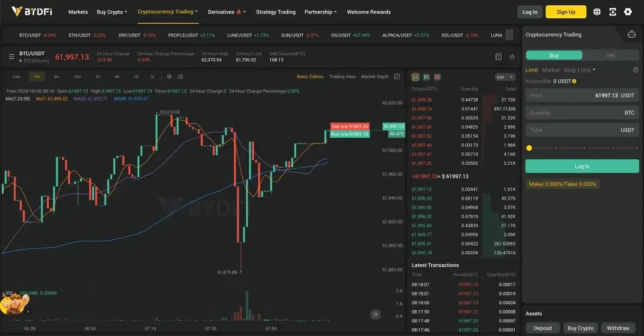
Task: Open the help guide document icon
Action: point(498,56)
